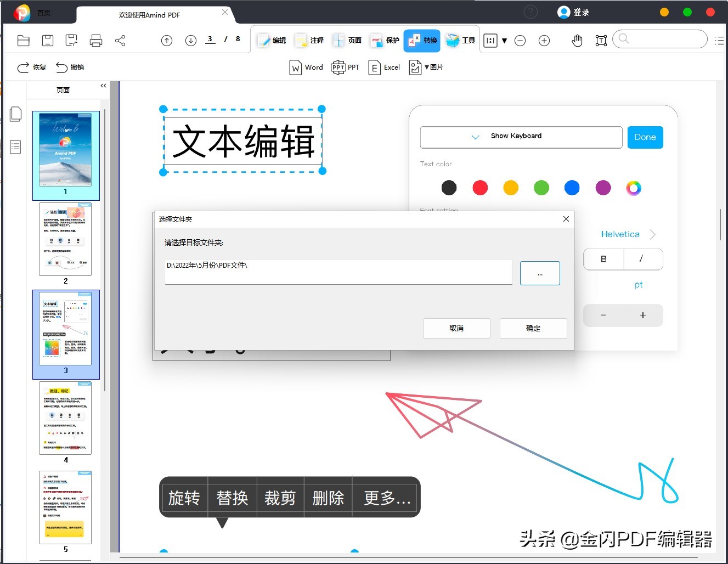Open the bookmarks list sidebar icon

click(x=16, y=147)
